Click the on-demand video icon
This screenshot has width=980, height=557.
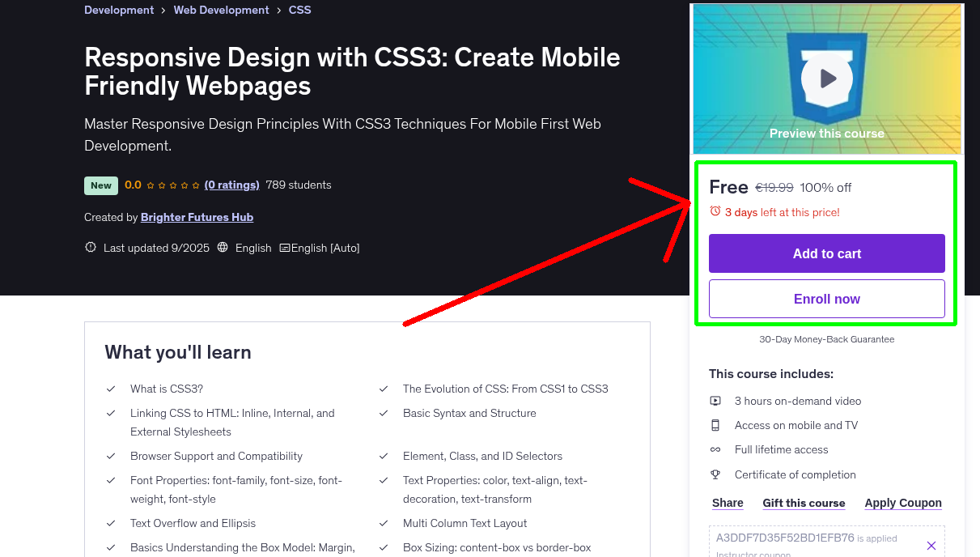[x=715, y=401]
